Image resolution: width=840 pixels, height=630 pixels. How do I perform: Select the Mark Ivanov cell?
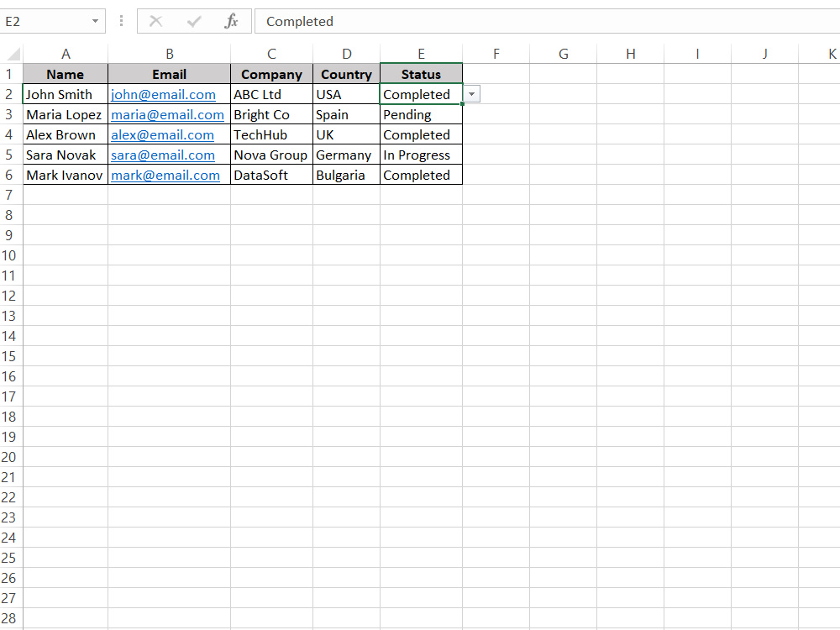pyautogui.click(x=66, y=176)
